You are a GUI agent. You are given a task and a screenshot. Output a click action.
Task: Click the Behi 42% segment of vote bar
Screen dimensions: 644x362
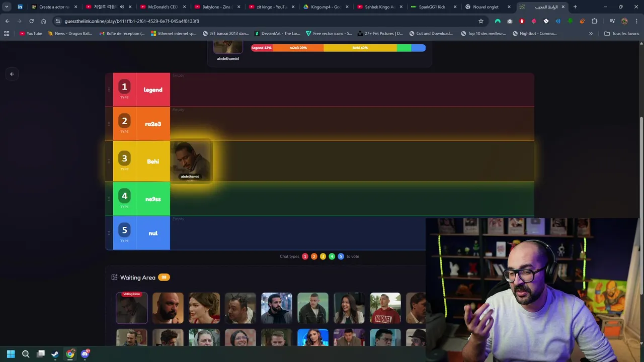[360, 48]
